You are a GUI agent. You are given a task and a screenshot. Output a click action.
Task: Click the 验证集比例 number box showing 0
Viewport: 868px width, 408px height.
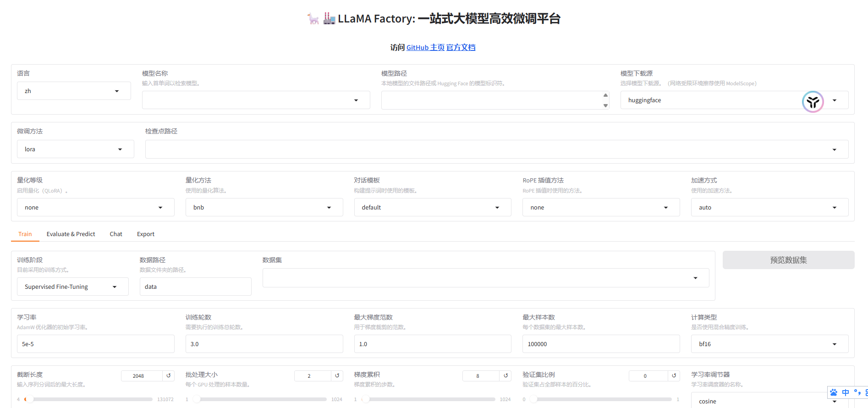[x=648, y=376]
